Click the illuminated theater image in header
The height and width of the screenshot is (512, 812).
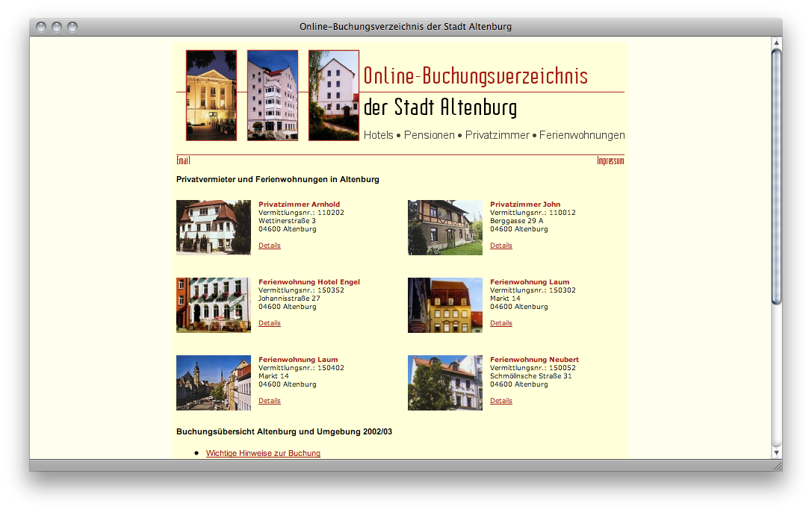pyautogui.click(x=211, y=96)
